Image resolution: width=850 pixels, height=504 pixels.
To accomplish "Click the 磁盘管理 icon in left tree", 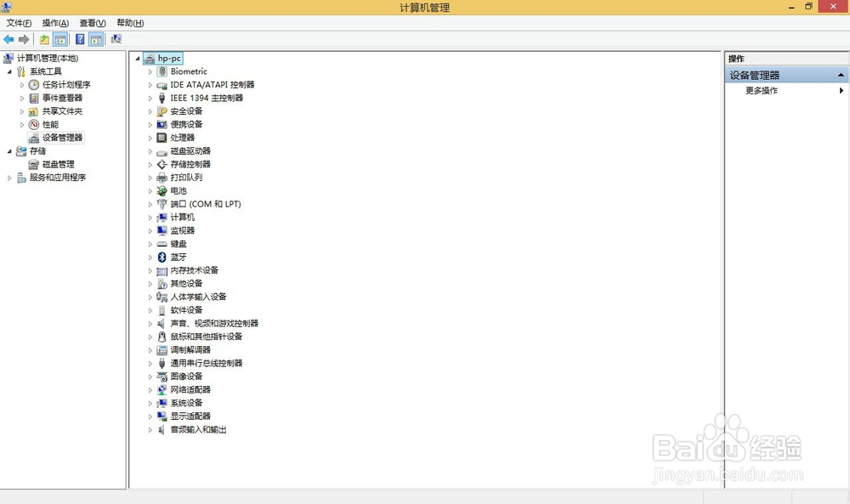I will coord(34,164).
